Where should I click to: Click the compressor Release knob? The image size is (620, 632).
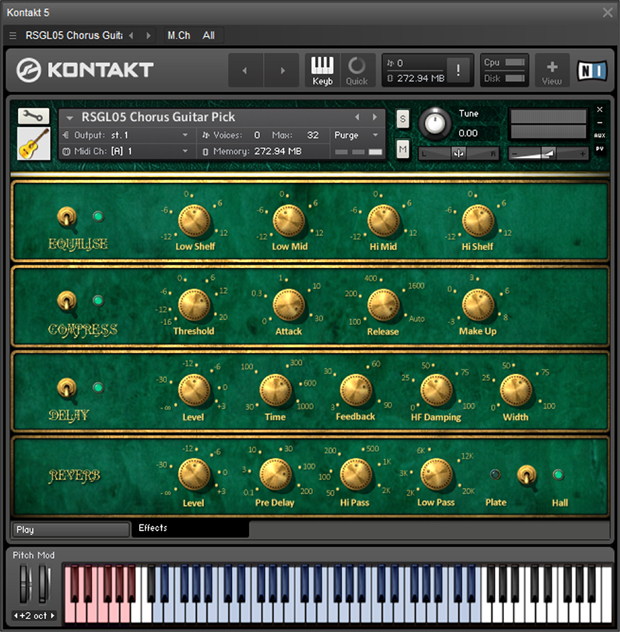[x=383, y=305]
